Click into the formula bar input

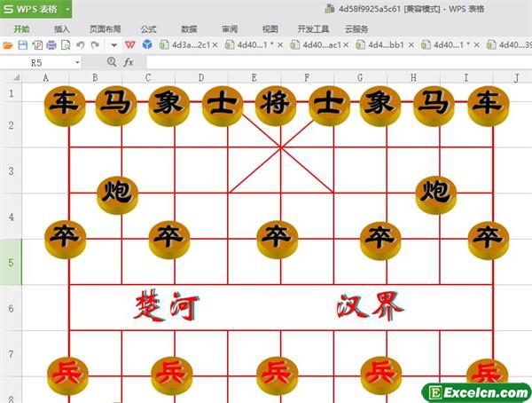click(339, 62)
